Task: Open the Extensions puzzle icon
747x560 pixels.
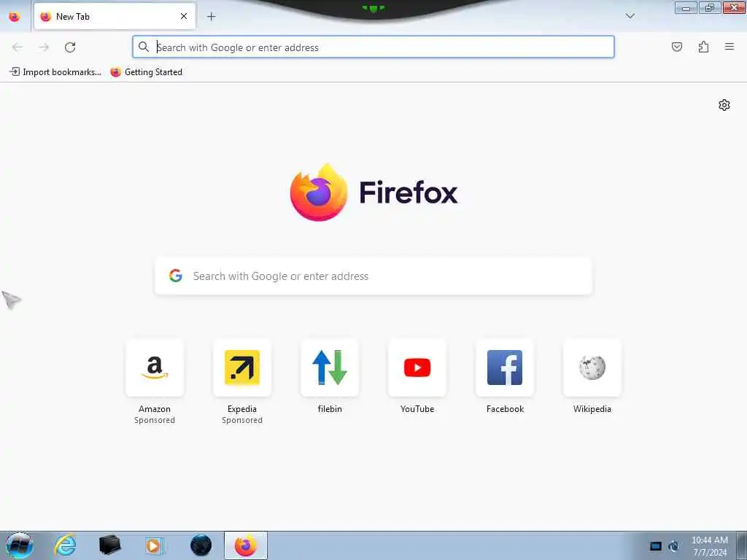Action: [x=703, y=47]
